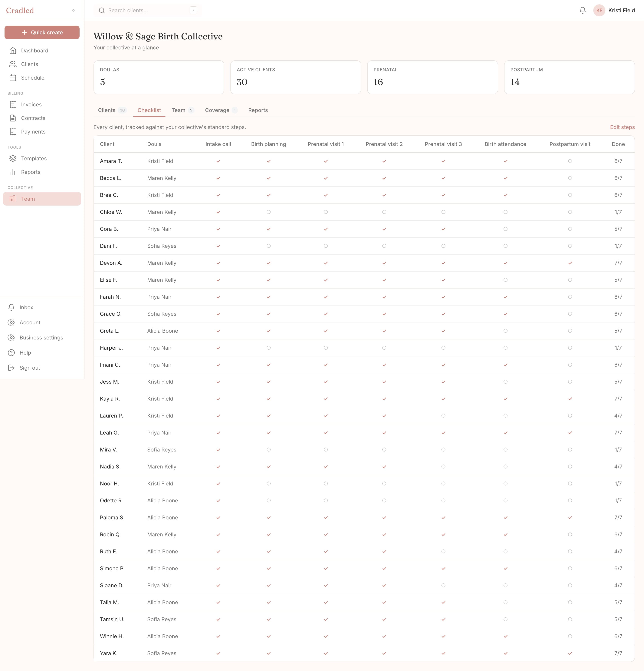Click the 4/7 done value for Sloane D.
644x671 pixels.
click(x=618, y=585)
